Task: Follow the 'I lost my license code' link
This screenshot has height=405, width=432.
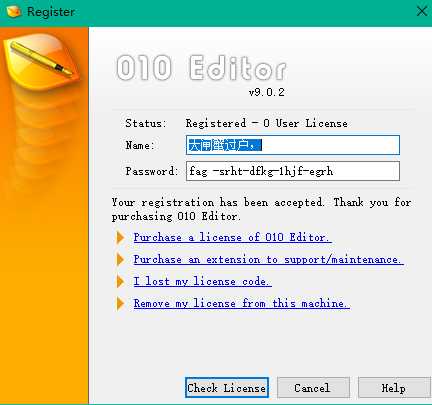Action: (202, 281)
